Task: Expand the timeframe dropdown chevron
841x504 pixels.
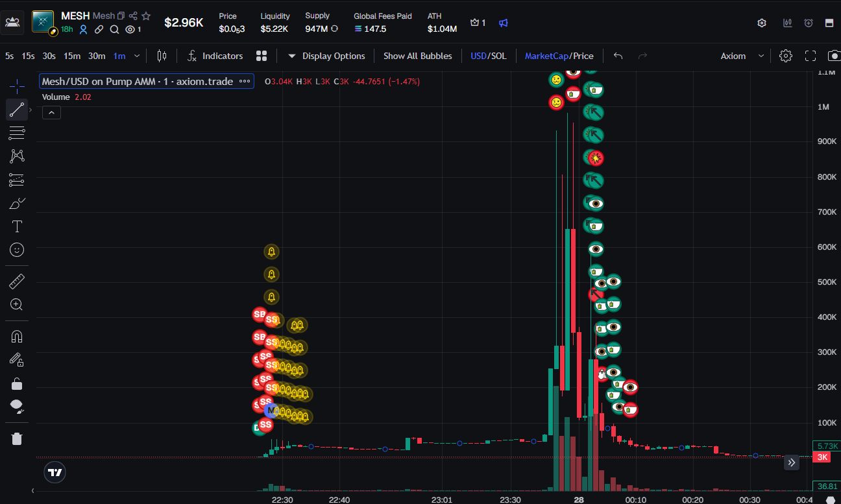Action: click(x=137, y=56)
